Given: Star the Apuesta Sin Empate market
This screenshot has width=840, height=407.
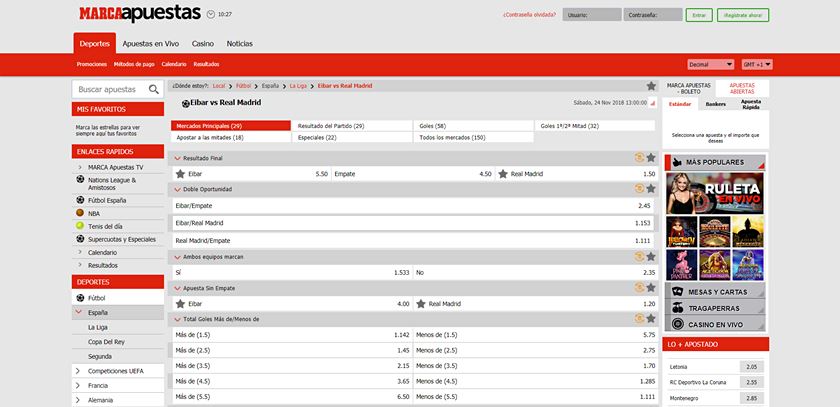Looking at the screenshot, I should 651,288.
